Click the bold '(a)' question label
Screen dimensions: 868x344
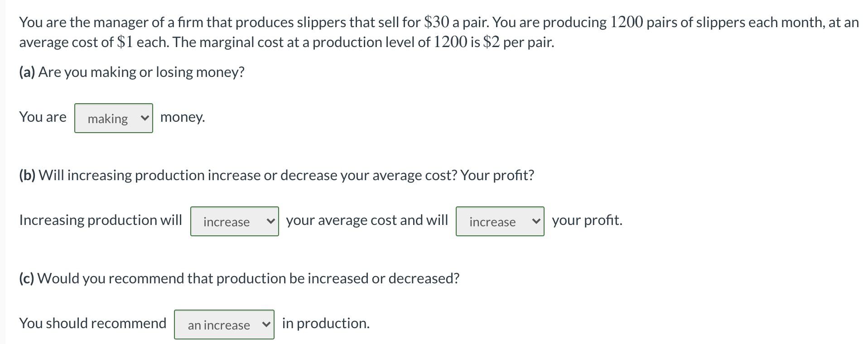point(27,72)
